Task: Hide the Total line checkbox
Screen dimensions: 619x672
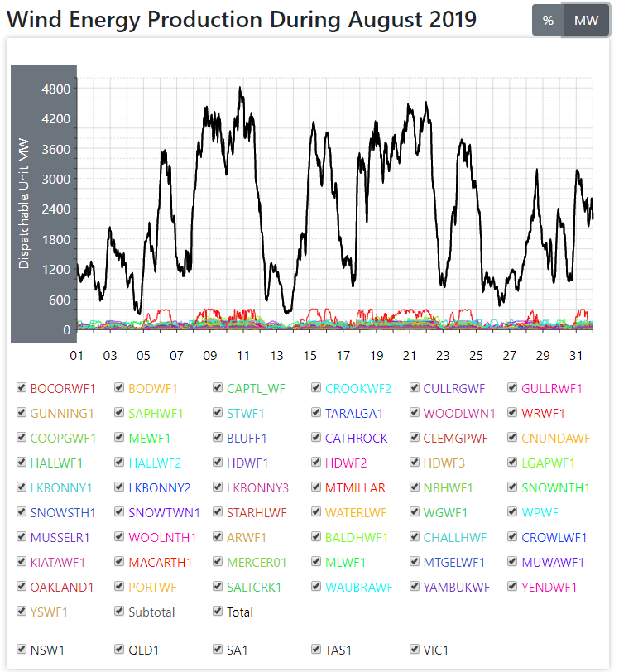Action: click(x=218, y=612)
